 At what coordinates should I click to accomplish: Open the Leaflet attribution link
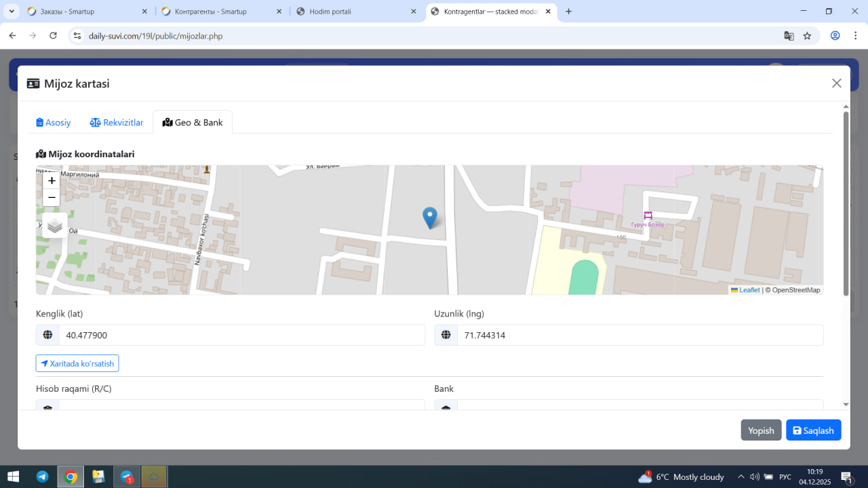click(x=749, y=290)
